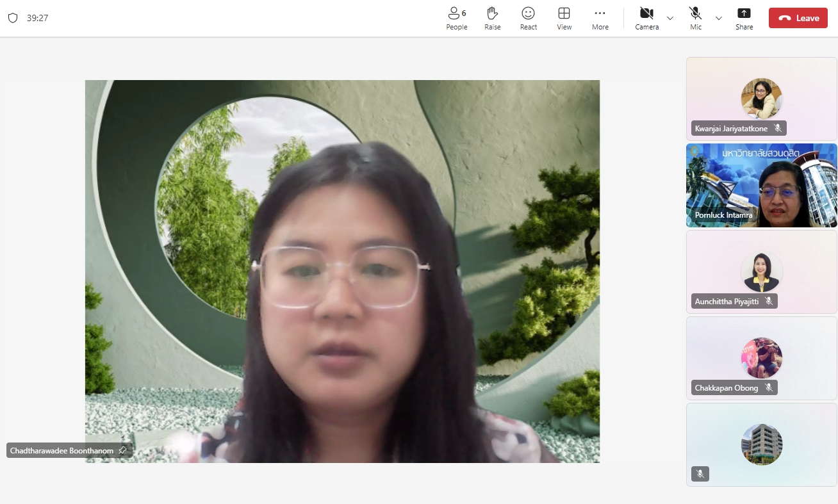Select Pornluck Intamra video tile

point(761,185)
